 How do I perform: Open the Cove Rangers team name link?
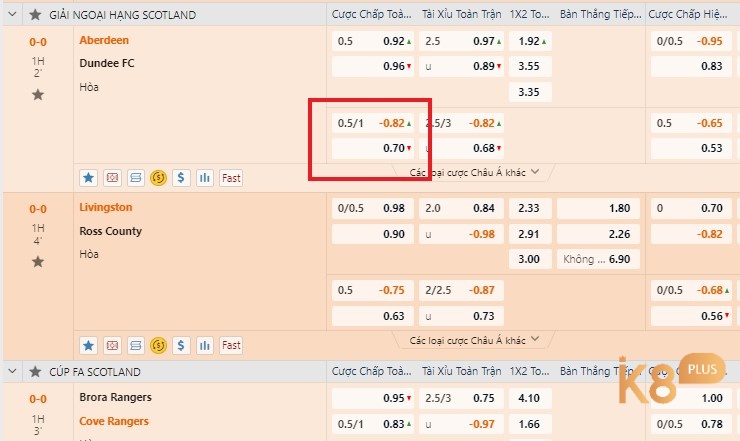pos(114,421)
